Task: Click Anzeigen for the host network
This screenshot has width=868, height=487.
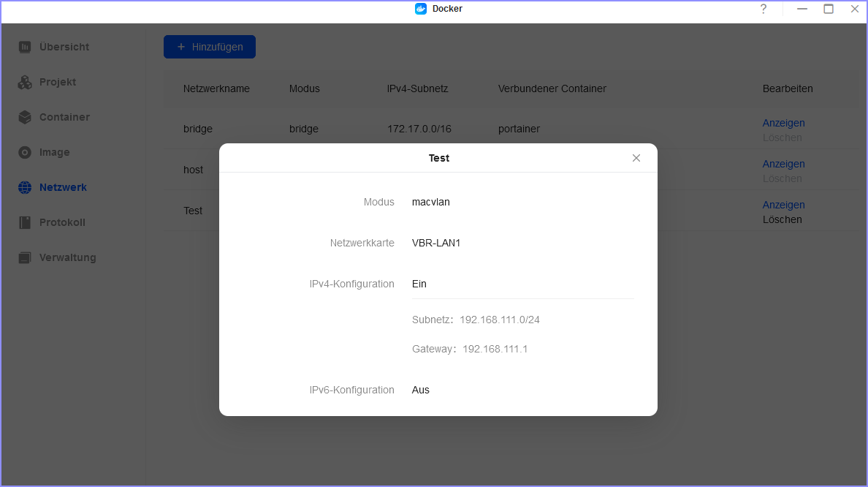Action: pyautogui.click(x=783, y=164)
